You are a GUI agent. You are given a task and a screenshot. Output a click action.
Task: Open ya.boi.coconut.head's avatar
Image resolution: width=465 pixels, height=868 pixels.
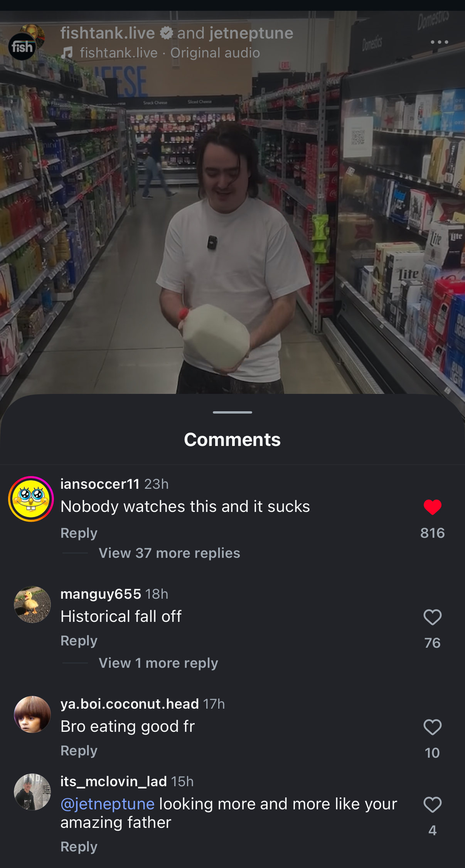(x=32, y=714)
